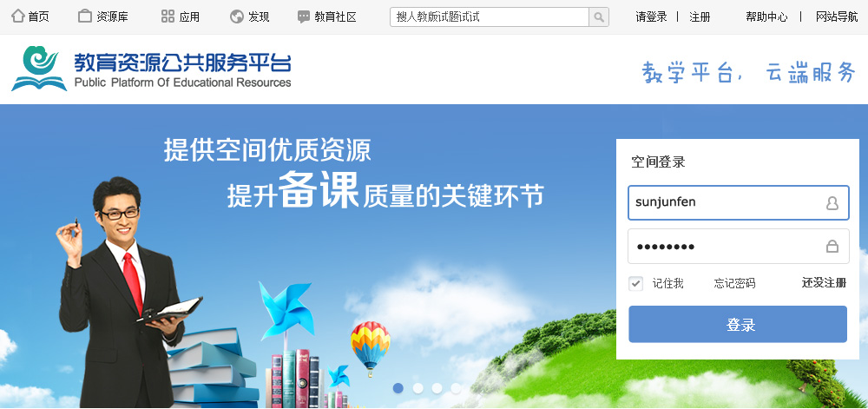This screenshot has width=868, height=409.
Task: Click the lock icon in password field
Action: point(832,247)
